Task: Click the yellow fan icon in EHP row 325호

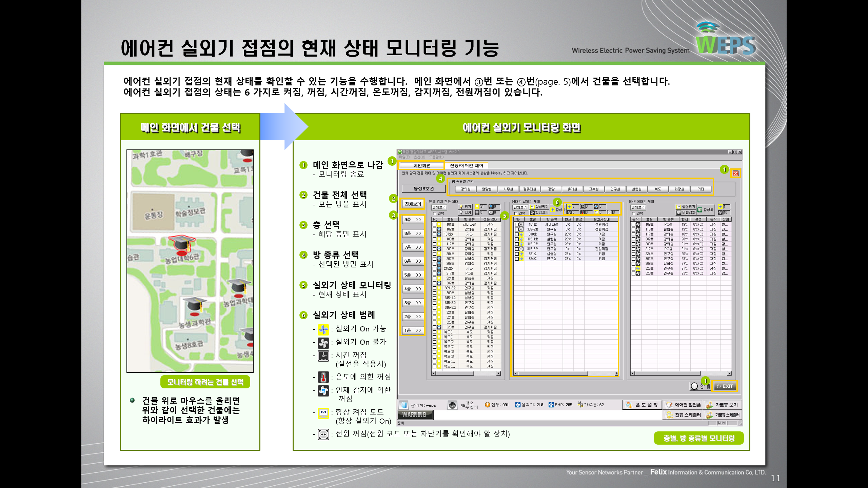Action: (638, 268)
